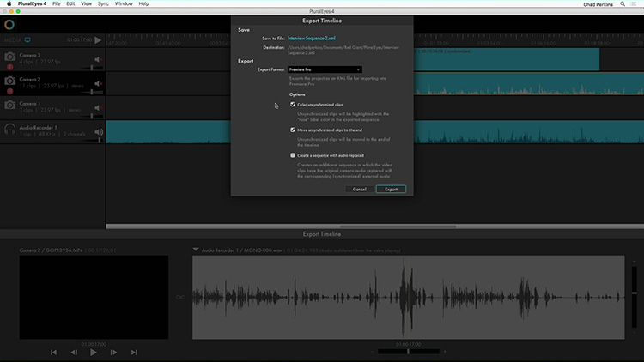Click the Chad Perkins user menu
Image resolution: width=644 pixels, height=362 pixels.
coord(598,4)
